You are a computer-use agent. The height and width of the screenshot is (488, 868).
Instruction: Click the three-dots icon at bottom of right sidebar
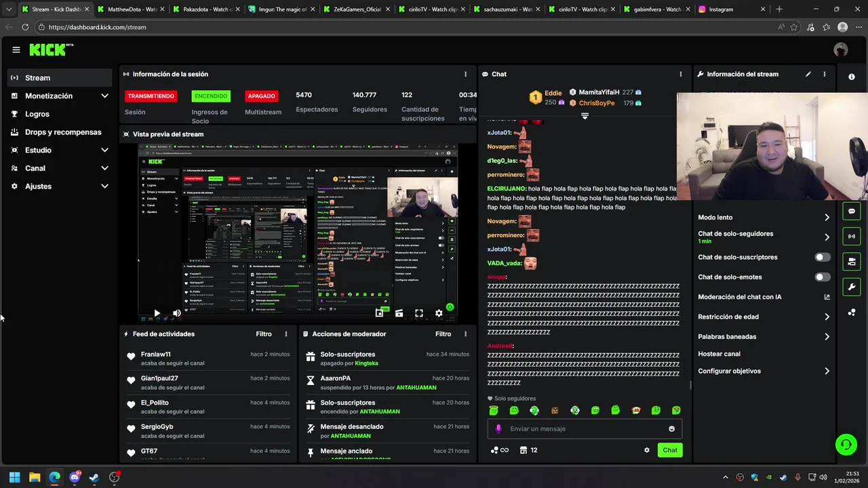point(852,312)
